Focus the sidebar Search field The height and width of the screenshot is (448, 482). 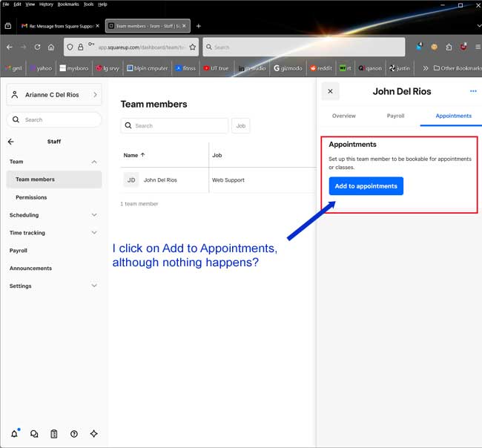(54, 119)
